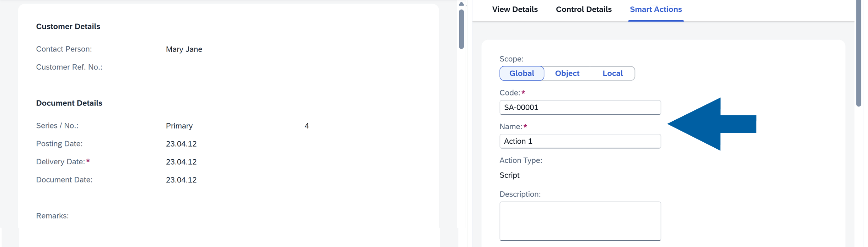The height and width of the screenshot is (247, 868).
Task: Click the document number 4
Action: pos(306,126)
